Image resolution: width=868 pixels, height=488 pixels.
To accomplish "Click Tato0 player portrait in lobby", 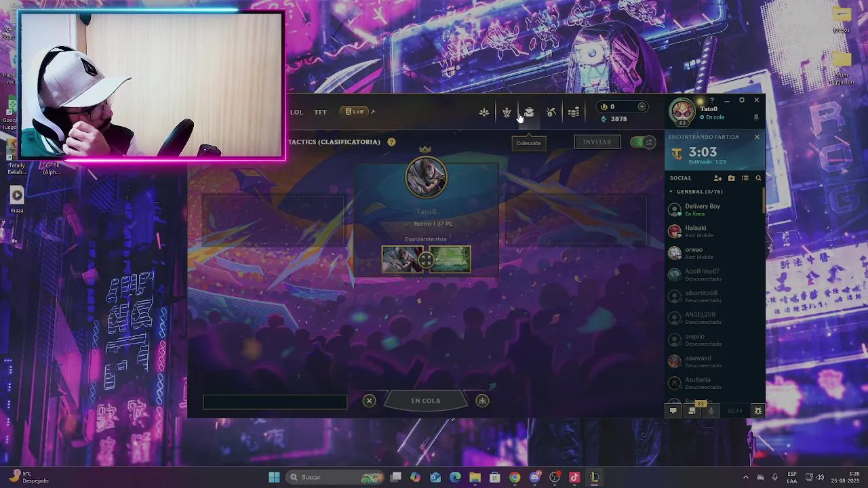I will coord(426,178).
